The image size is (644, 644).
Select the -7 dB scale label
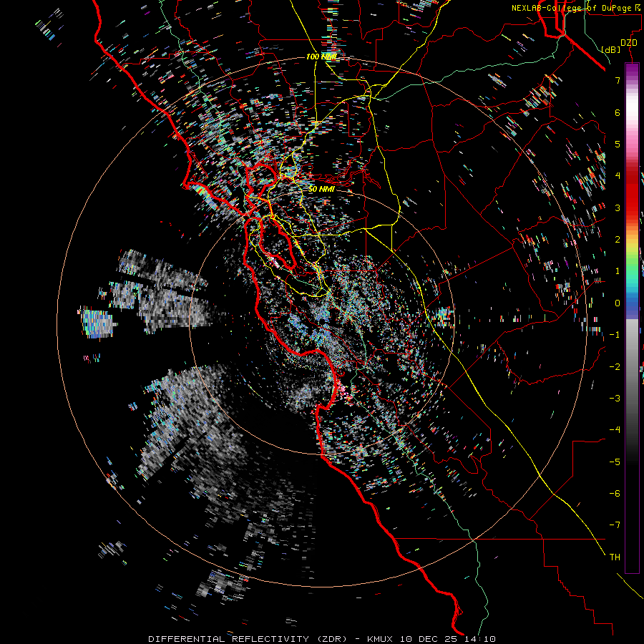(x=615, y=525)
